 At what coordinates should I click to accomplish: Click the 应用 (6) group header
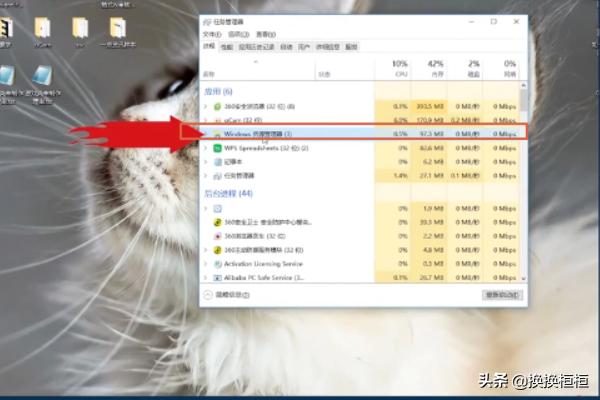click(x=218, y=91)
